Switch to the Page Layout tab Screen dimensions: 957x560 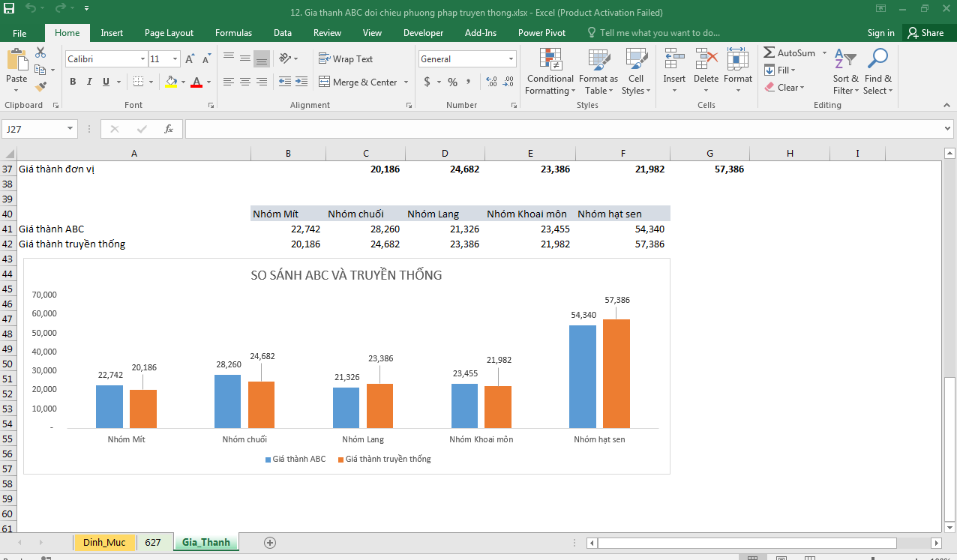point(169,33)
